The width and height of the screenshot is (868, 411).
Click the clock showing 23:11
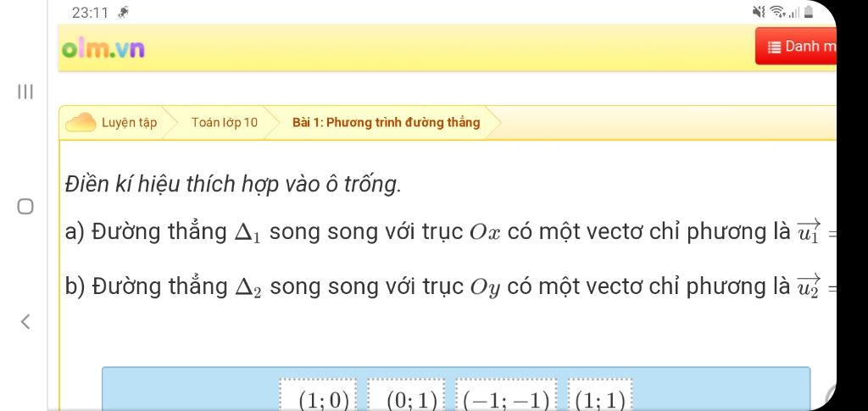point(90,13)
